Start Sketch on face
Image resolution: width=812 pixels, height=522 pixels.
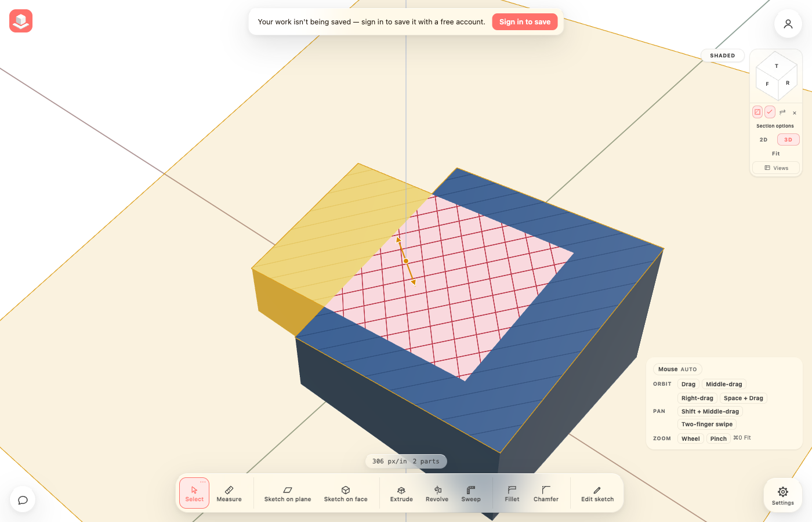[346, 494]
